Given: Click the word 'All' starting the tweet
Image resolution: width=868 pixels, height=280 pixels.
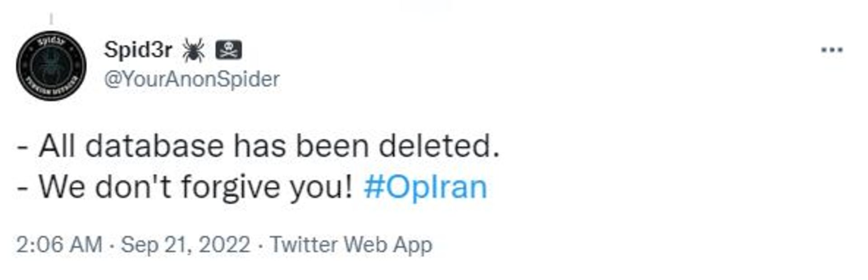Looking at the screenshot, I should point(57,146).
